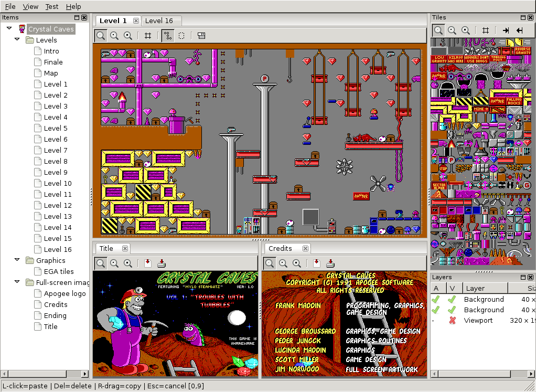Close the Credits image tab

305,248
